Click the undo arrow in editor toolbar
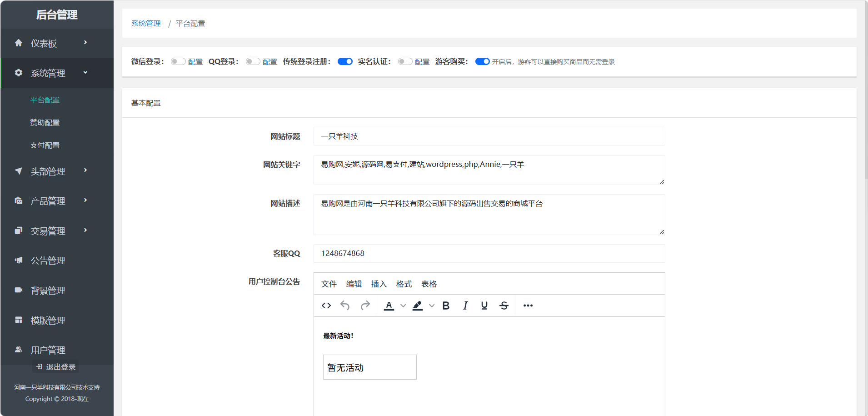Screen dimensions: 868x416 point(345,306)
